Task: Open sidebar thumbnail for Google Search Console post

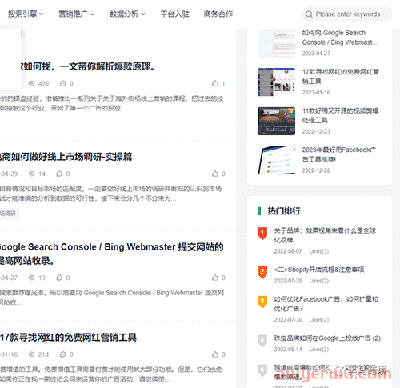Action: click(276, 43)
